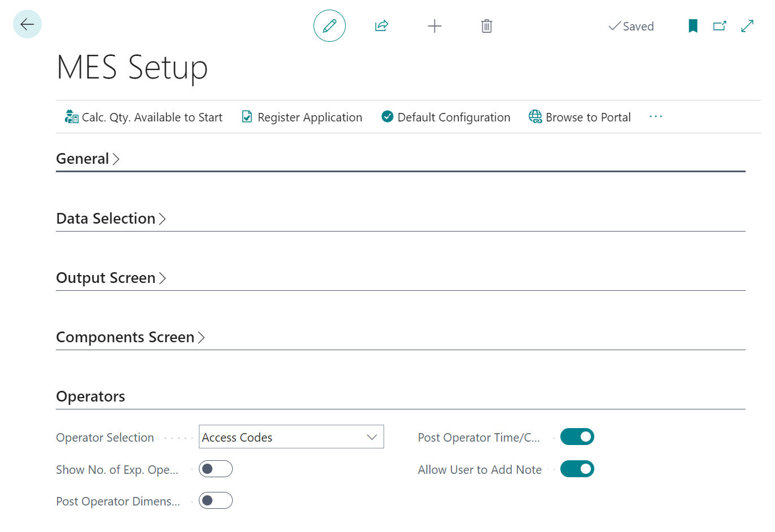
Task: Enable the Post Operator Dimensions toggle
Action: pos(216,500)
